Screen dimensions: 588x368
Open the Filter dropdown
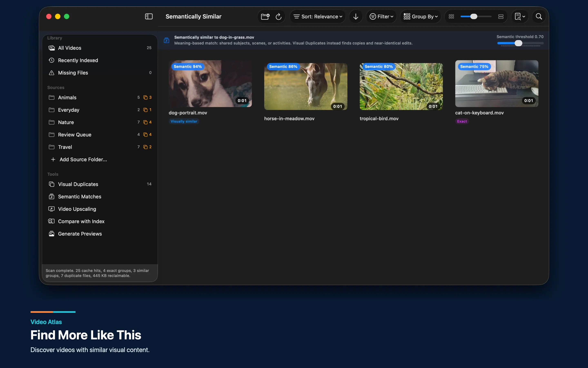pos(381,17)
